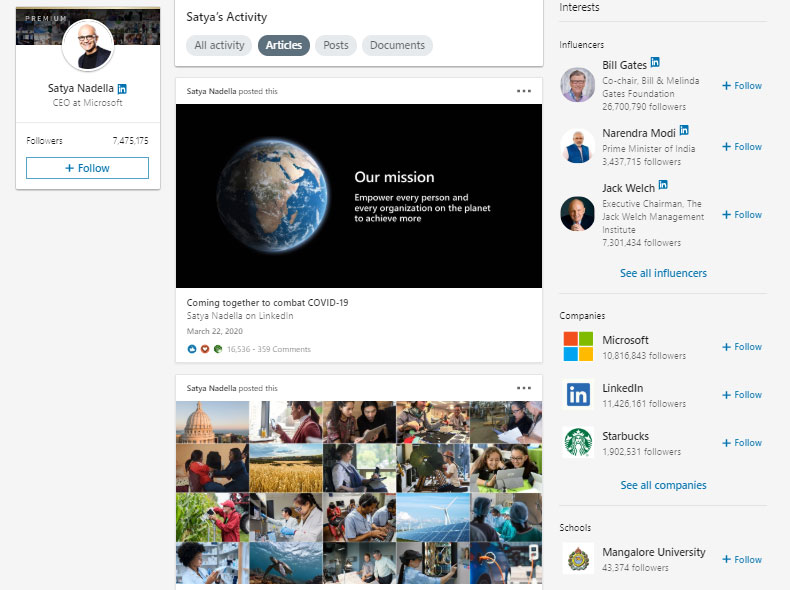
Task: Click '1,902,531 followers' under Starbucks
Action: pos(641,452)
